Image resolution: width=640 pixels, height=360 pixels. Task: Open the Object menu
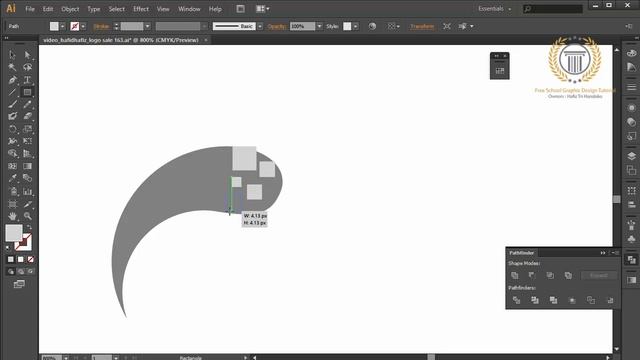coord(70,9)
